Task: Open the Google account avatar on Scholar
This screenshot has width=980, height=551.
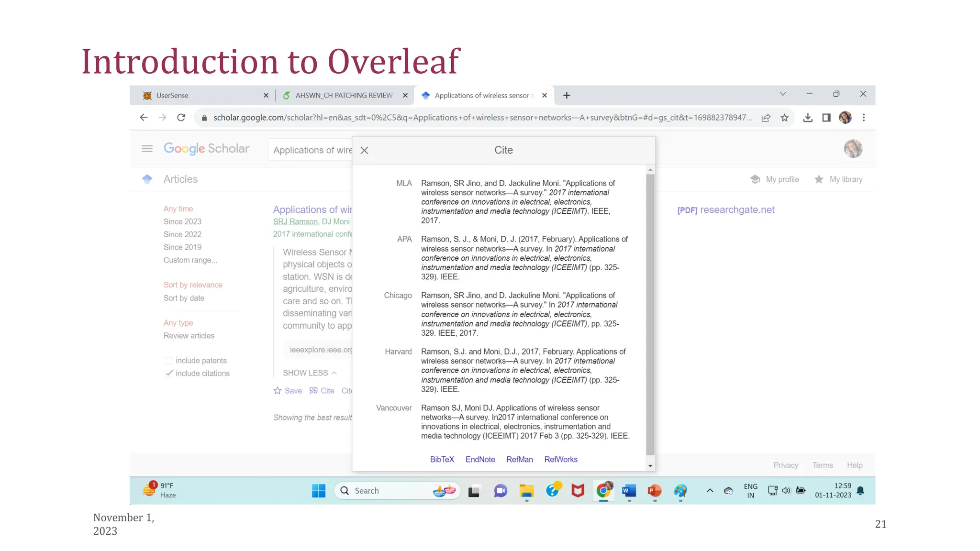Action: pyautogui.click(x=853, y=149)
